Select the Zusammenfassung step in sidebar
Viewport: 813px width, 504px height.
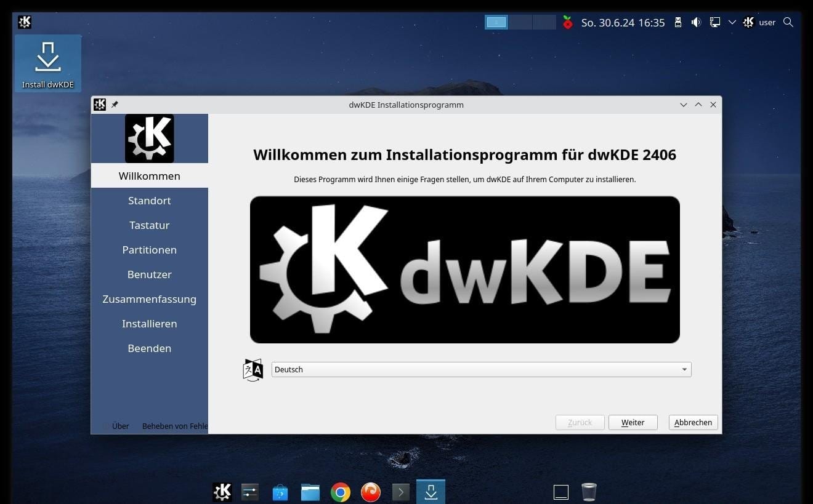150,299
